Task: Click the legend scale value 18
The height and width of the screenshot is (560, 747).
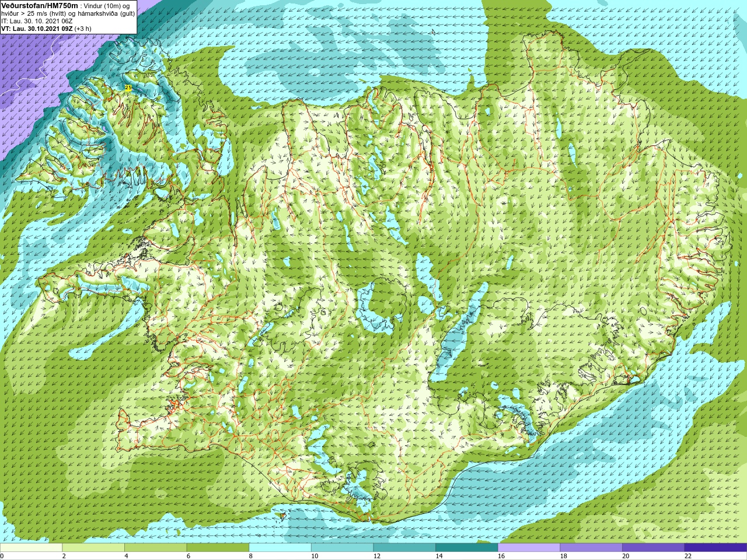Action: [x=564, y=556]
